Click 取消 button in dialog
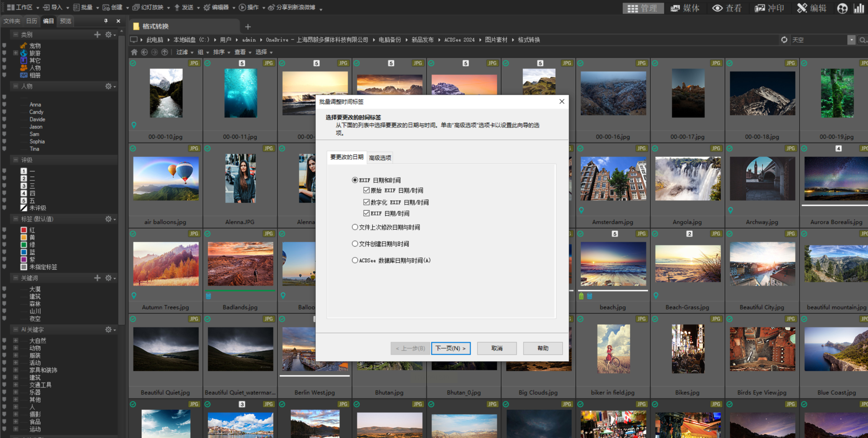Viewport: 868px width, 438px height. point(496,348)
